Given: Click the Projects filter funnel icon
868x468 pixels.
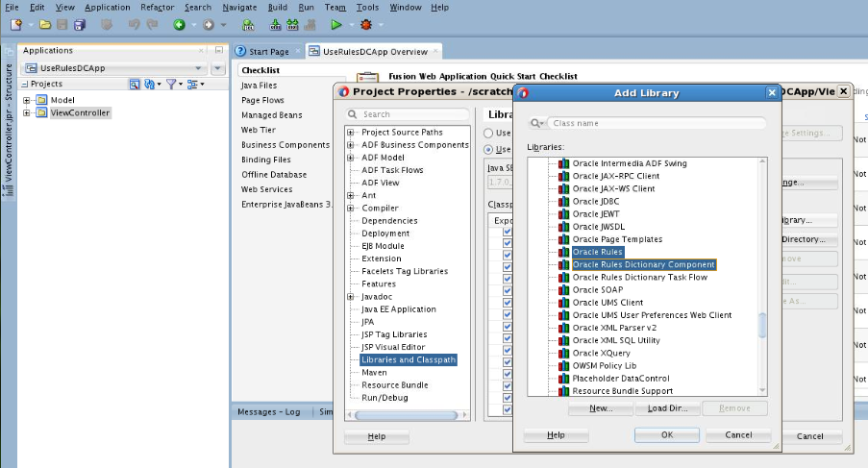Looking at the screenshot, I should click(171, 84).
